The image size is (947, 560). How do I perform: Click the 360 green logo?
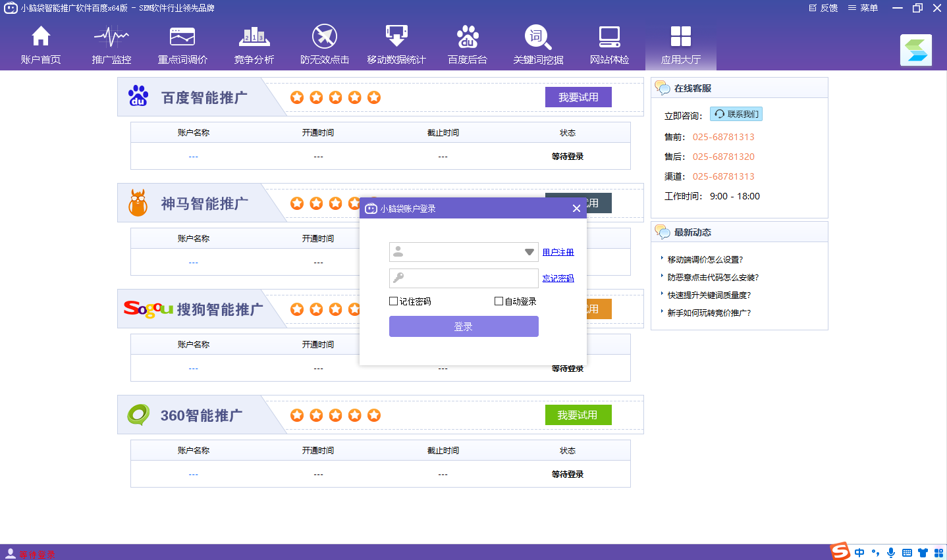click(x=138, y=415)
